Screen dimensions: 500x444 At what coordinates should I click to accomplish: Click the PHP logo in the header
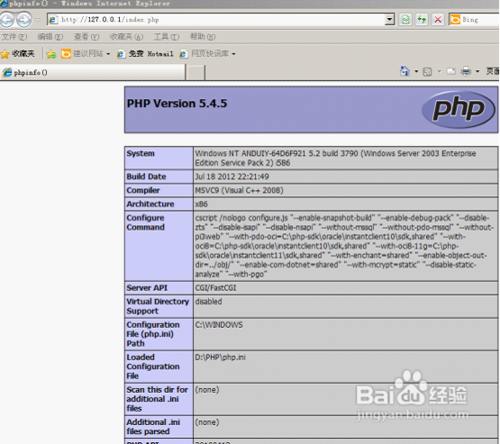458,109
